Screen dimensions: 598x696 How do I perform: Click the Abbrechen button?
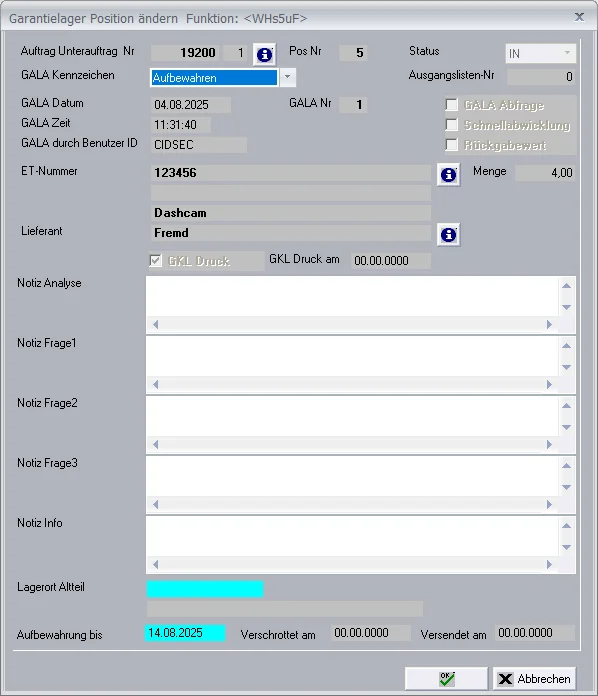[x=534, y=679]
